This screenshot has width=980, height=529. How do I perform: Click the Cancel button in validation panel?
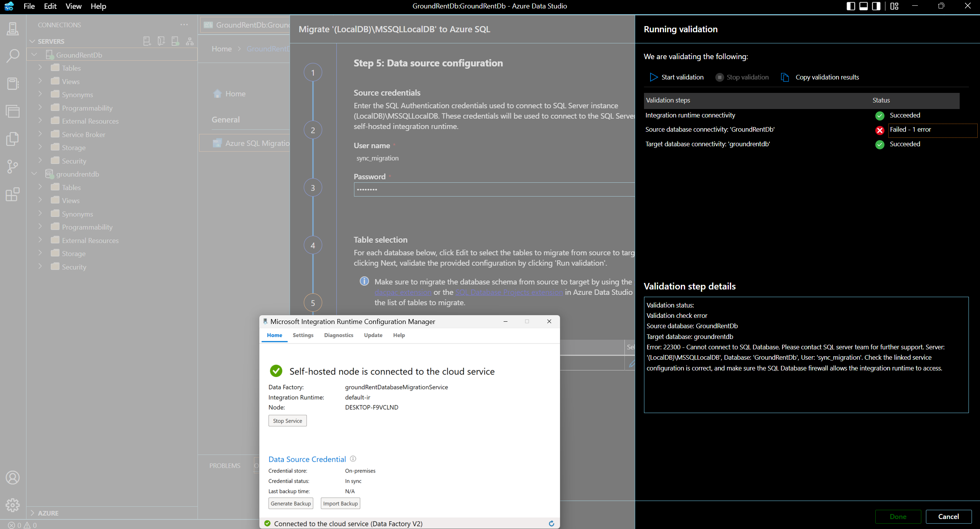tap(948, 517)
